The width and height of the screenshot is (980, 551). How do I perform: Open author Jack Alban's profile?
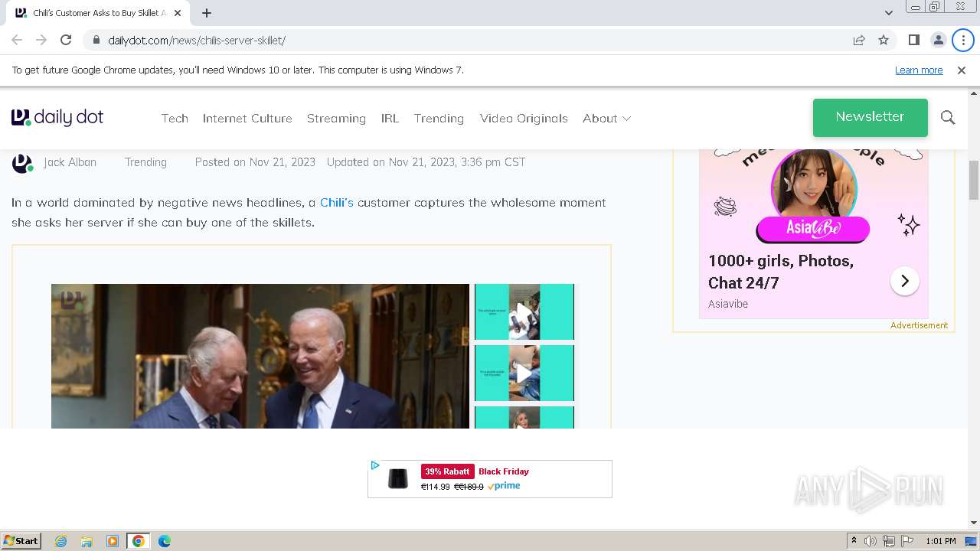[70, 162]
